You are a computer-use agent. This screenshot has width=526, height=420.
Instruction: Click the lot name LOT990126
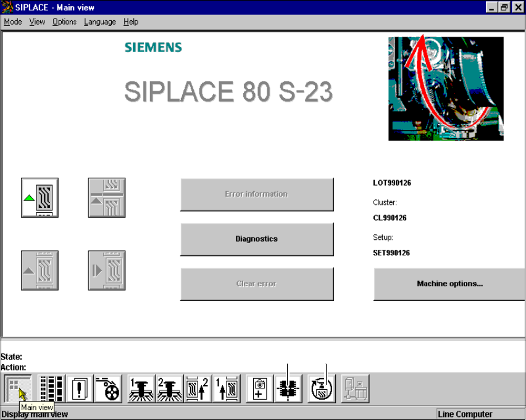coord(392,183)
